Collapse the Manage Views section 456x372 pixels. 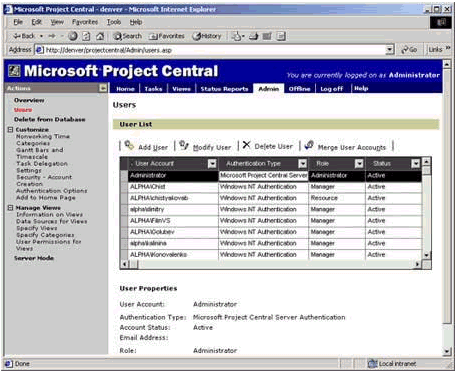(10, 208)
